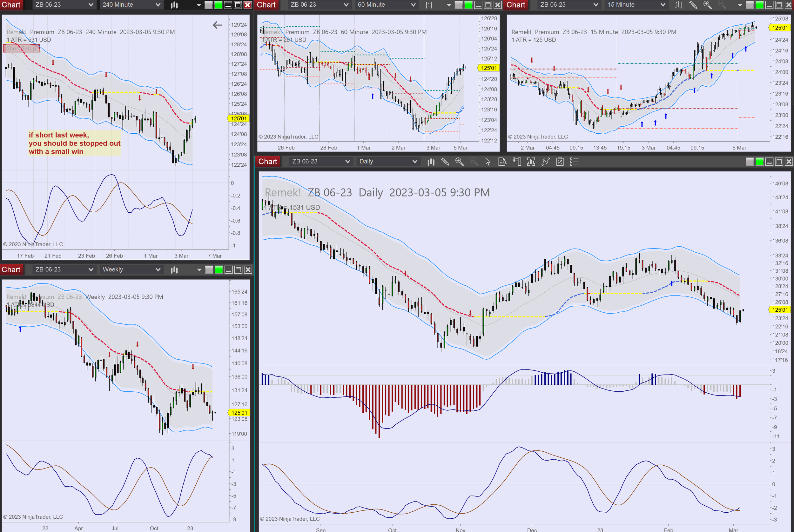Select Drawing Tools pencil on Daily chart
This screenshot has height=532, width=794.
pyautogui.click(x=445, y=162)
